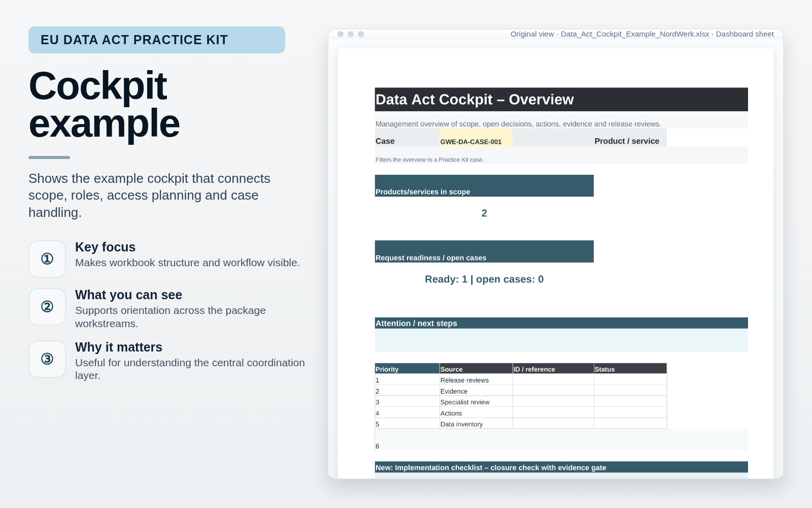The height and width of the screenshot is (508, 812).
Task: Select the Actions source cell
Action: coord(476,413)
